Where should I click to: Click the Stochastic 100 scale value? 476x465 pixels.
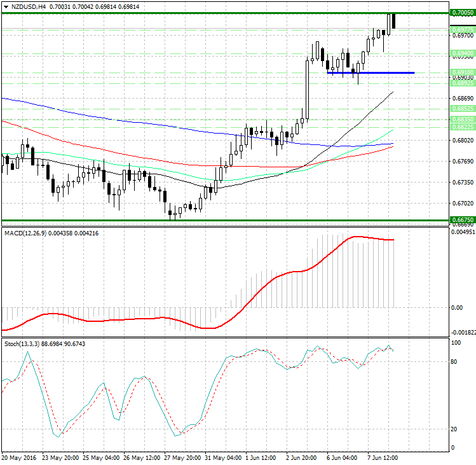[x=456, y=342]
